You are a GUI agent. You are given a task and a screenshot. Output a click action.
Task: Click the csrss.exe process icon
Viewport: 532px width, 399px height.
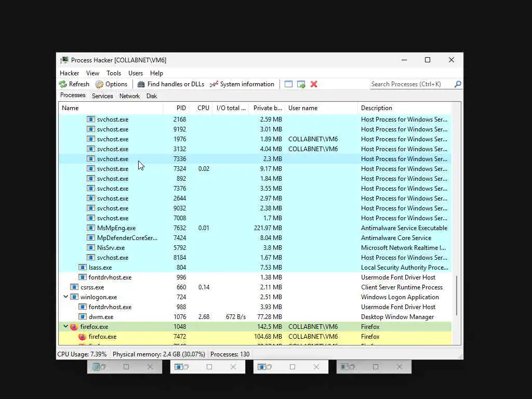pyautogui.click(x=74, y=287)
